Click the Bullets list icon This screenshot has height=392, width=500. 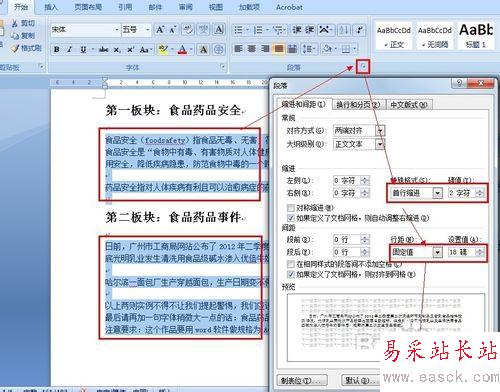coord(238,30)
